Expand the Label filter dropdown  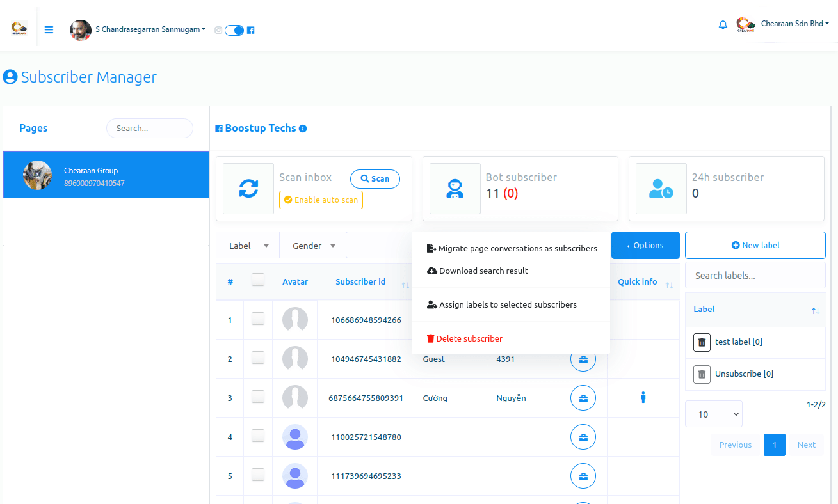tap(248, 246)
